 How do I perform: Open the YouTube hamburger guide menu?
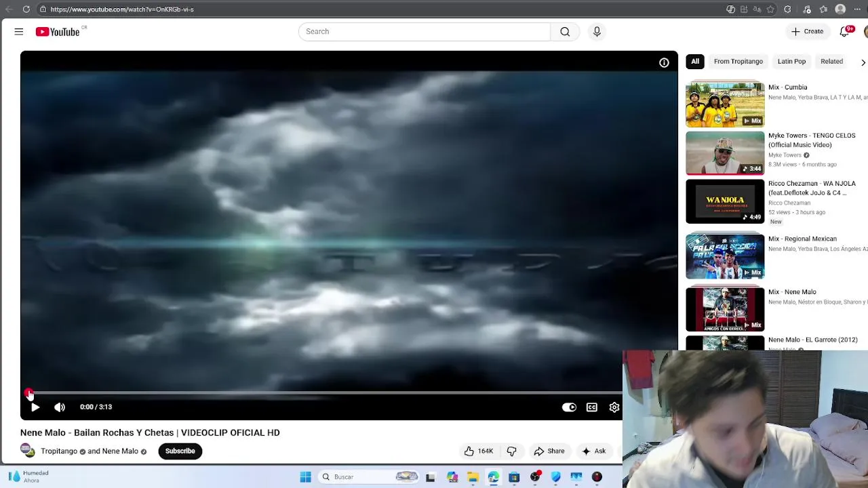click(19, 31)
